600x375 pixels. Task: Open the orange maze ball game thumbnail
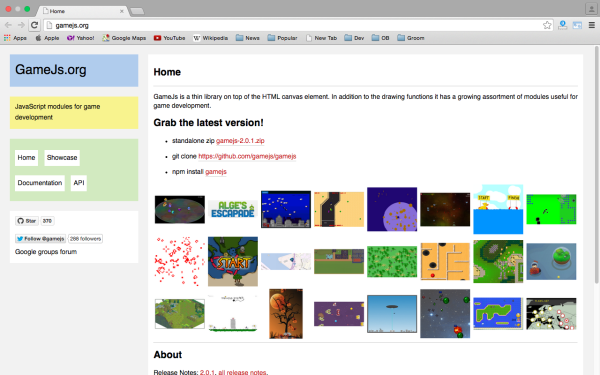point(445,261)
